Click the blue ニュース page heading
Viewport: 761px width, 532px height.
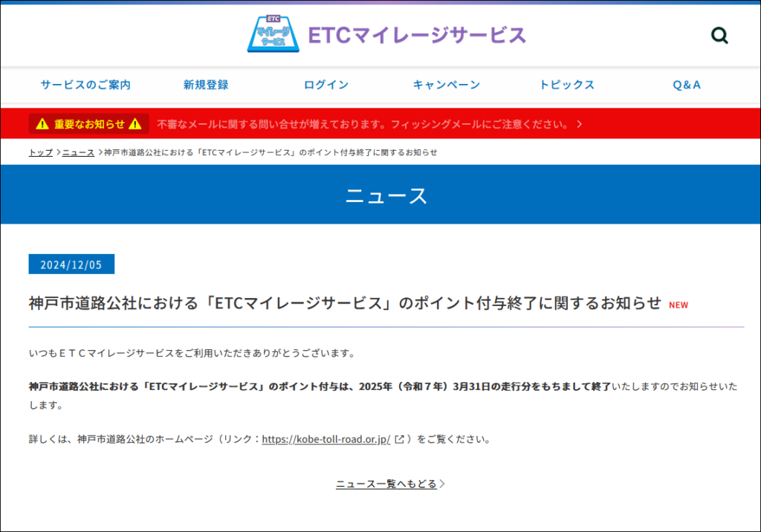[386, 195]
